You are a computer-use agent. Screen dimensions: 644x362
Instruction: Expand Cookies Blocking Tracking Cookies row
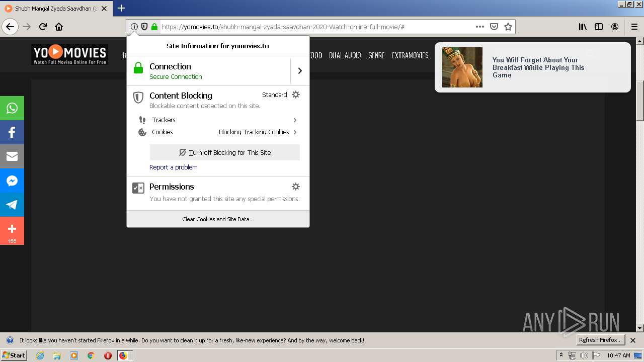[218, 132]
